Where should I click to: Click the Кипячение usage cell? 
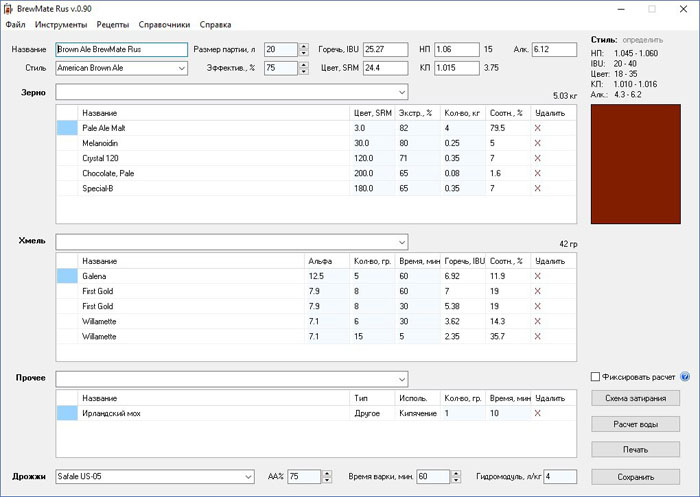pos(417,413)
